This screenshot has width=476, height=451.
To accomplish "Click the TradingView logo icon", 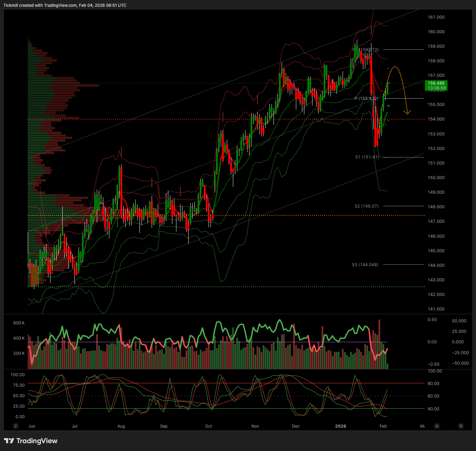I will point(9,441).
